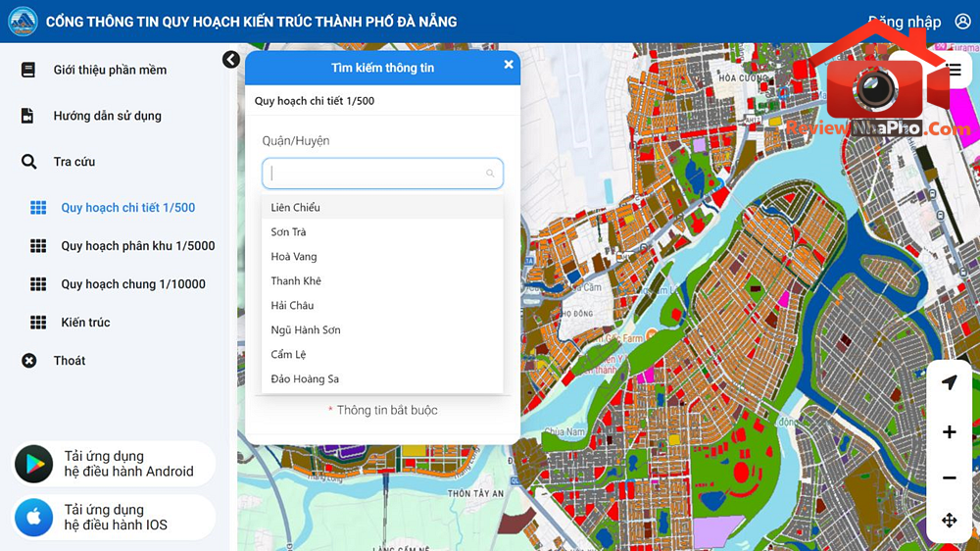Image resolution: width=980 pixels, height=551 pixels.
Task: Zoom in the map with plus button
Action: (x=950, y=431)
